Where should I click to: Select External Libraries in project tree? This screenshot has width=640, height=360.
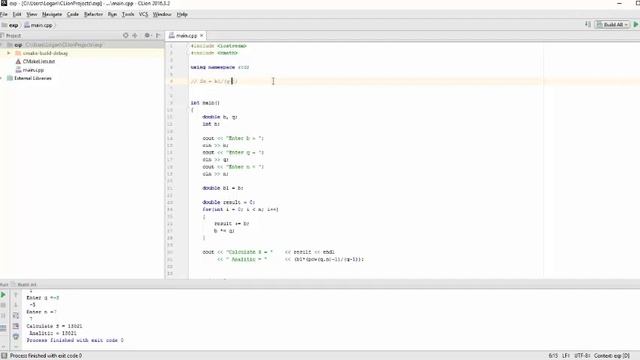click(33, 78)
